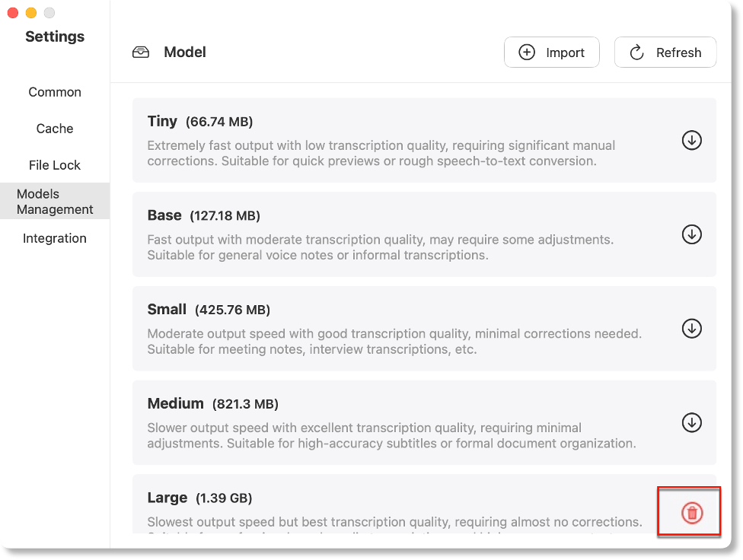The width and height of the screenshot is (743, 560).
Task: Minimize the Settings window
Action: (31, 13)
